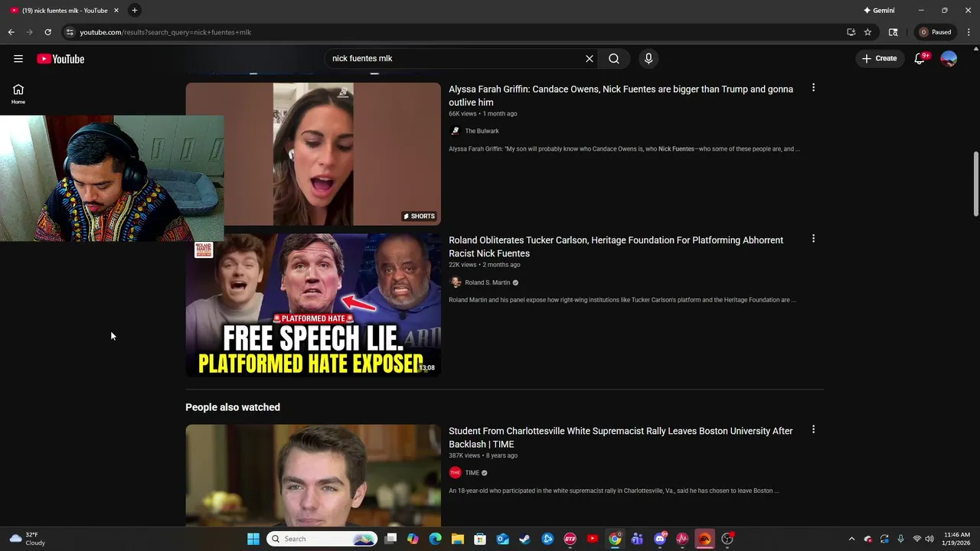
Task: Select the nick fuentes mlk YouTube tab
Action: pos(64,11)
